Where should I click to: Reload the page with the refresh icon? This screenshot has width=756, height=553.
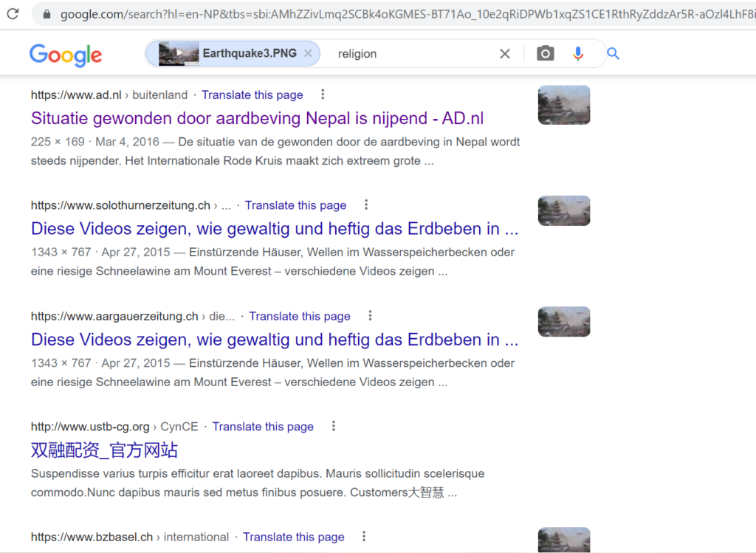13,13
